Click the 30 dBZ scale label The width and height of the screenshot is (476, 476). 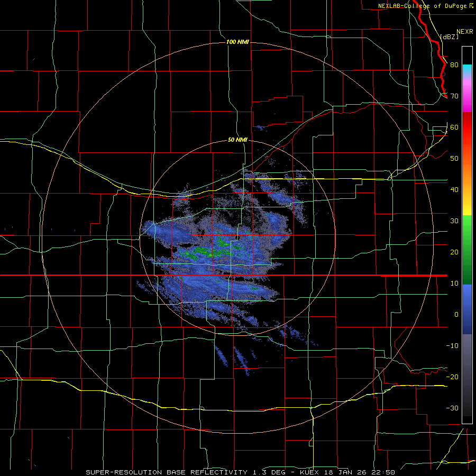coord(454,221)
